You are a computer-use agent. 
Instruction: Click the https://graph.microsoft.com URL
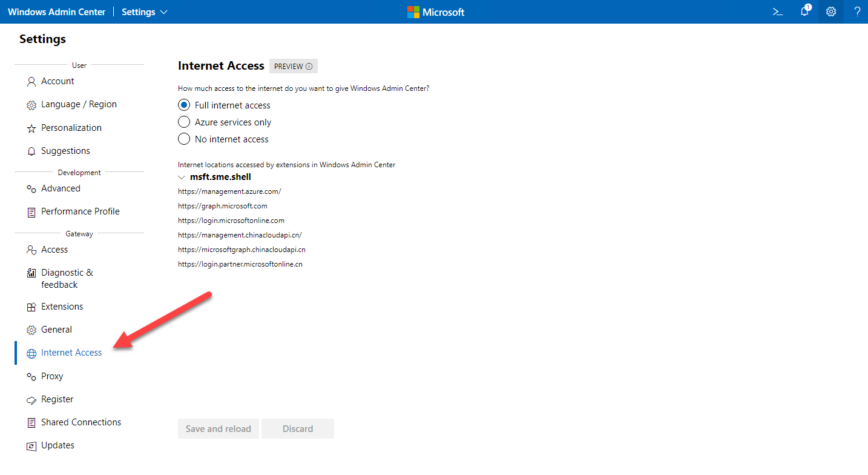click(x=223, y=206)
